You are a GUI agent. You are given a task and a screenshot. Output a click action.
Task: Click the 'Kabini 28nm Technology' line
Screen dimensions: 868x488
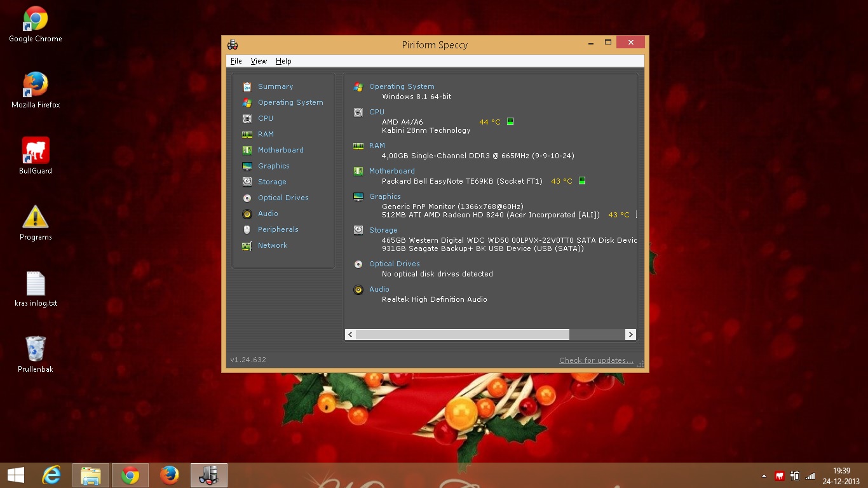(426, 130)
